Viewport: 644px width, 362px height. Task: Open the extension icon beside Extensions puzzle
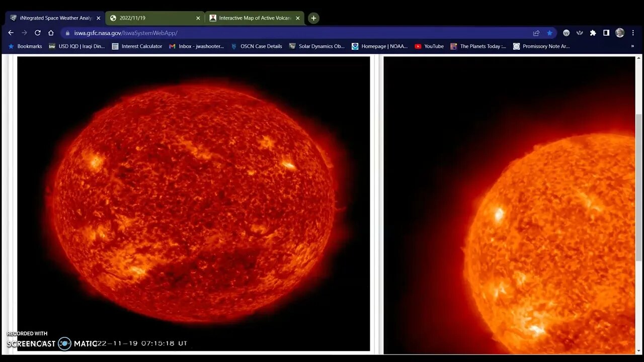click(580, 33)
